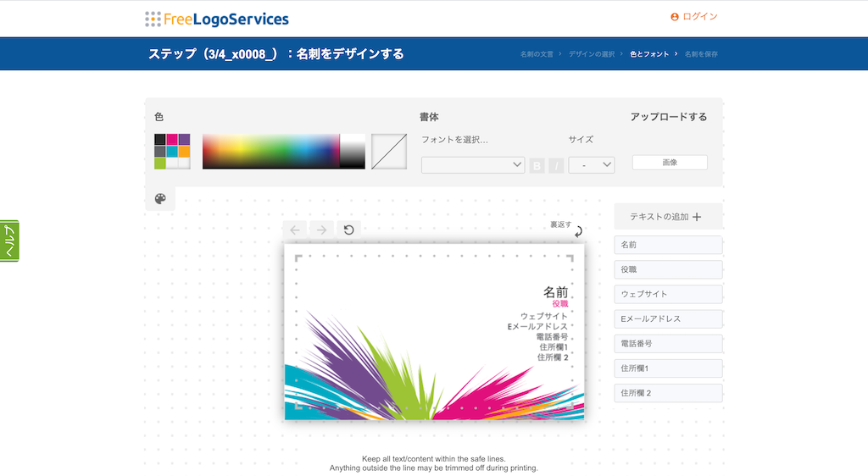The height and width of the screenshot is (476, 868).
Task: Toggle italic (I) text formatting
Action: [556, 166]
